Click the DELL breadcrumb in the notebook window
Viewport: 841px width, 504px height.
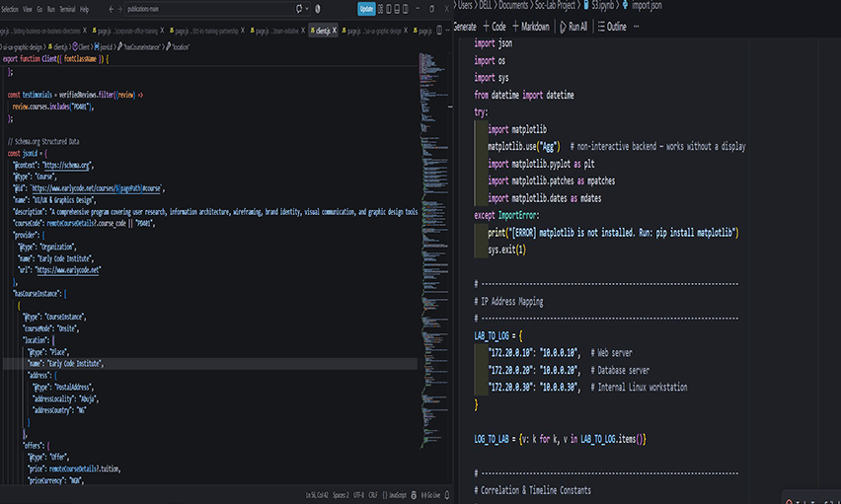pos(486,5)
